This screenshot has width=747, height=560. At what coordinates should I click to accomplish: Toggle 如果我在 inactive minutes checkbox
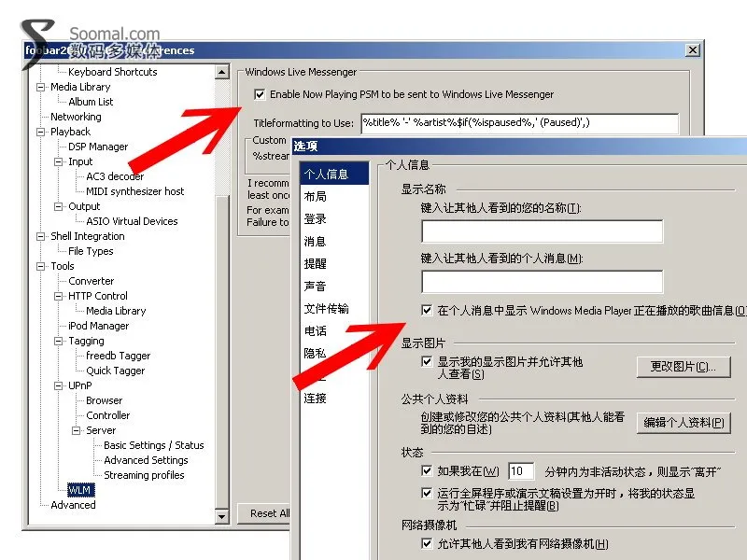(427, 470)
